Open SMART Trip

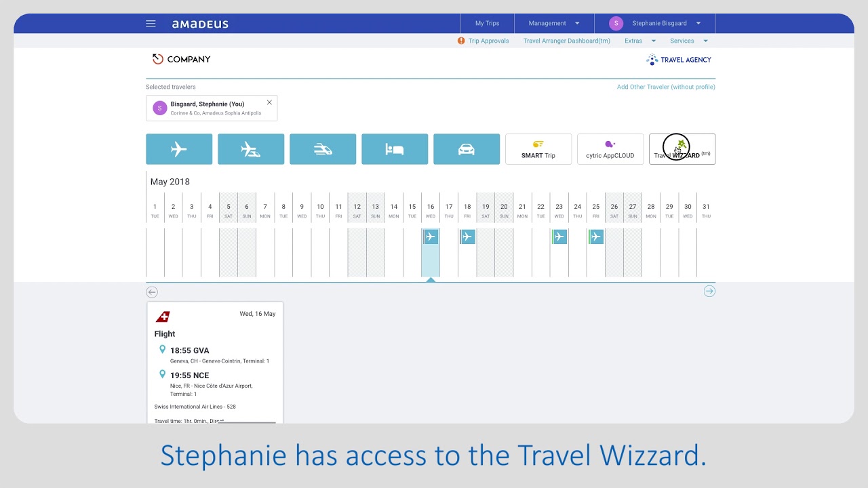pyautogui.click(x=538, y=149)
